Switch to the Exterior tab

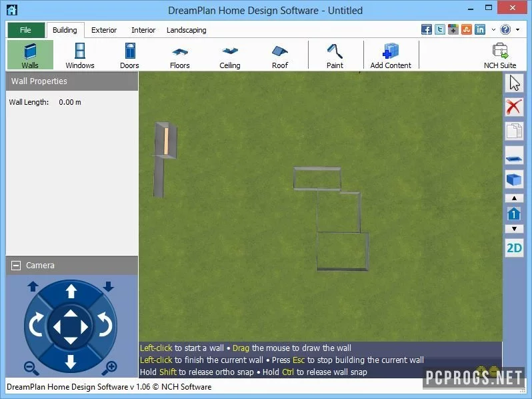pos(104,30)
